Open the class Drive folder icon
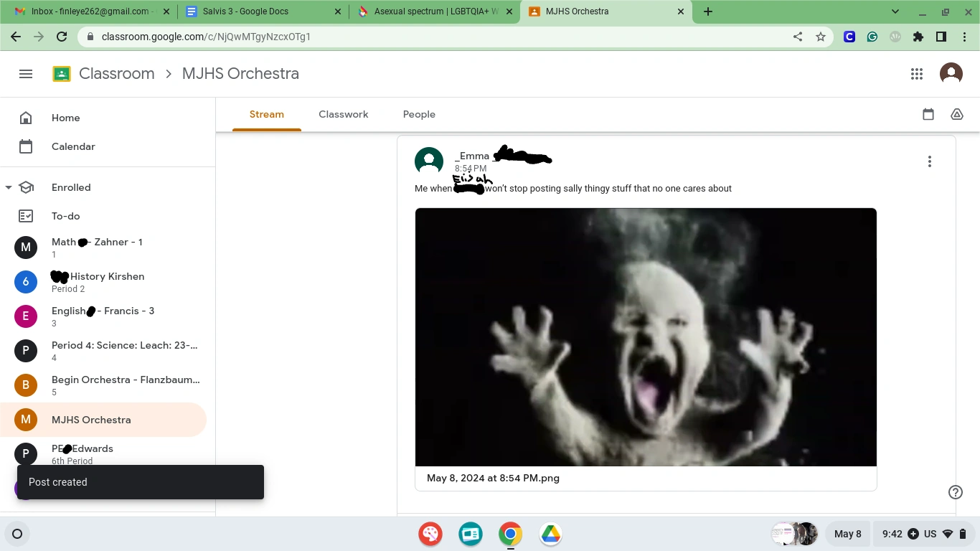 point(956,114)
